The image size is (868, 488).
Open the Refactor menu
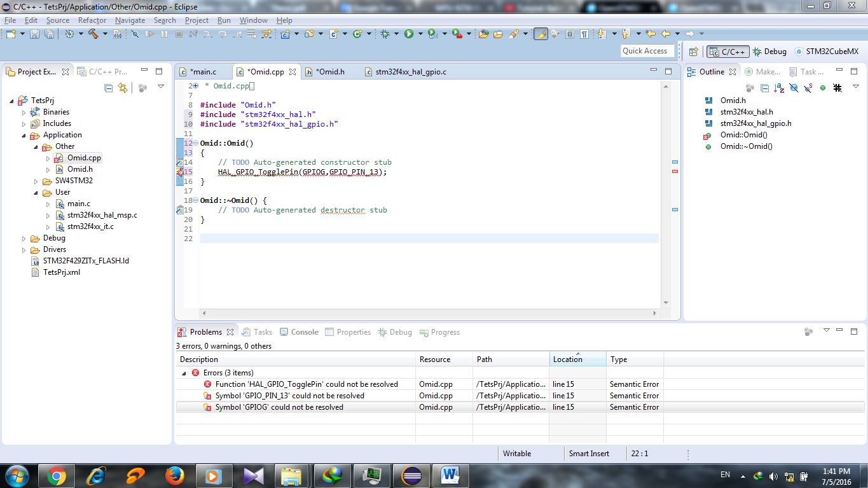pos(92,20)
